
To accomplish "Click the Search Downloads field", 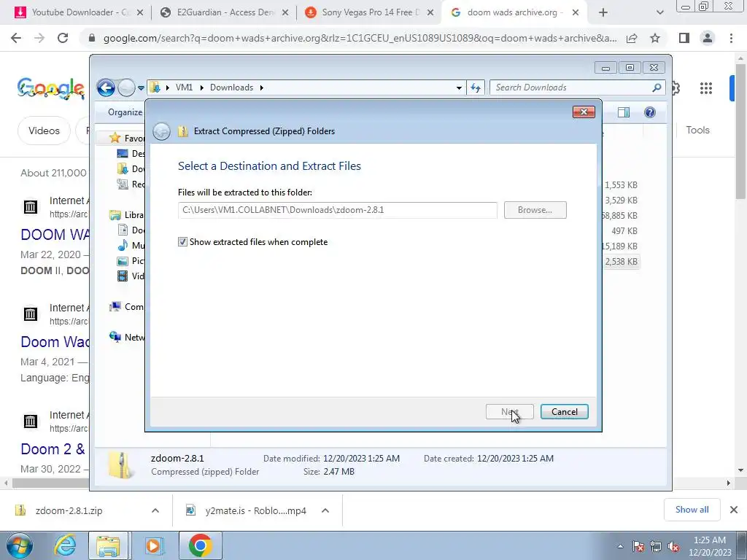I will click(x=572, y=87).
